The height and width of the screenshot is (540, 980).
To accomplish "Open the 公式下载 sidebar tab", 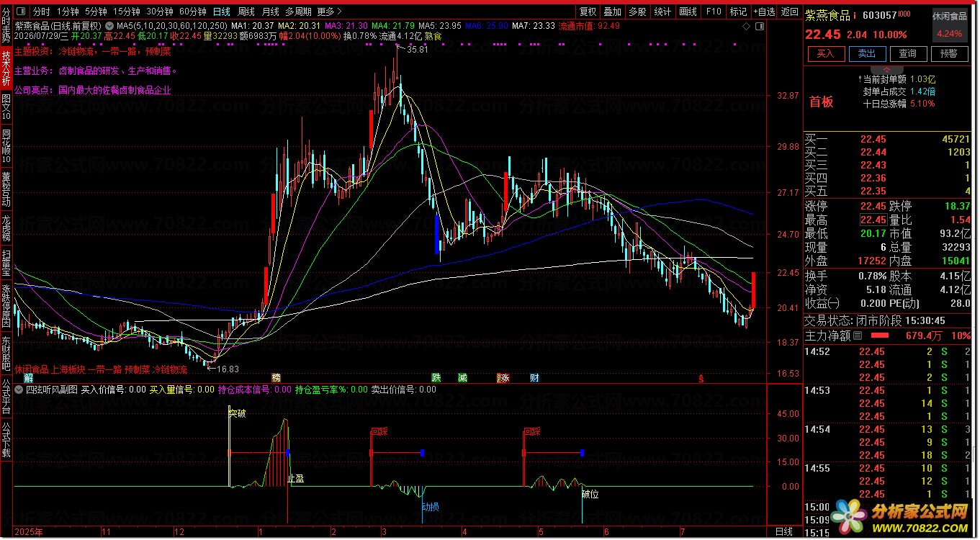I will [6, 438].
